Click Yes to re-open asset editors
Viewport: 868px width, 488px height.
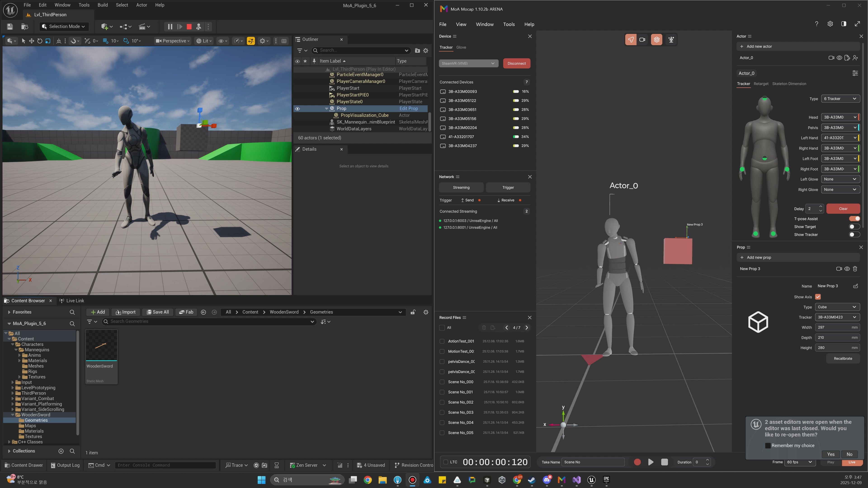(x=831, y=454)
